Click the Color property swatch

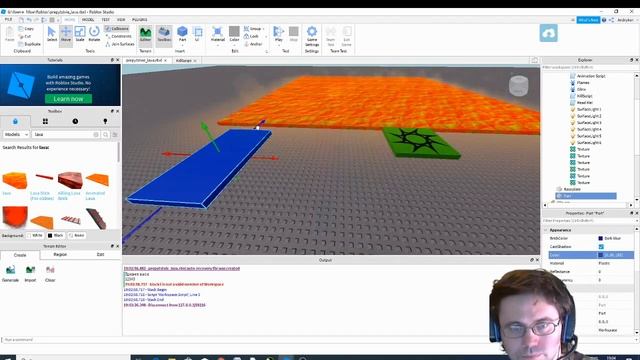click(x=600, y=255)
